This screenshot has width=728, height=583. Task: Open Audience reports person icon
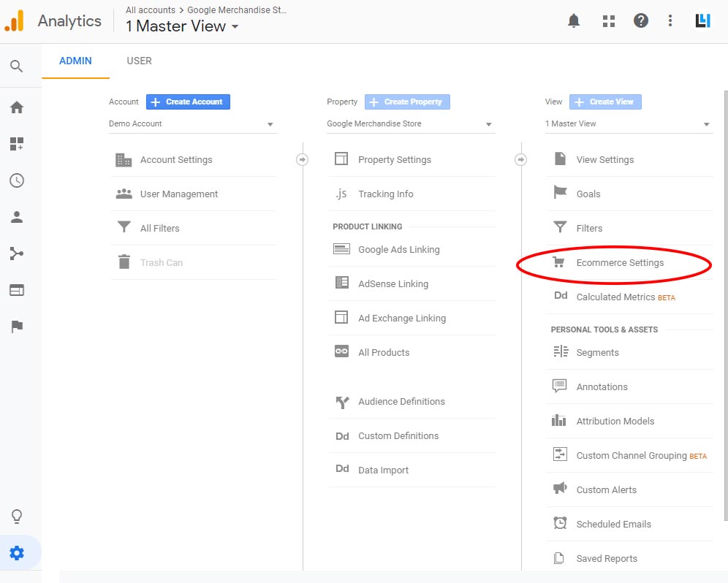point(16,217)
